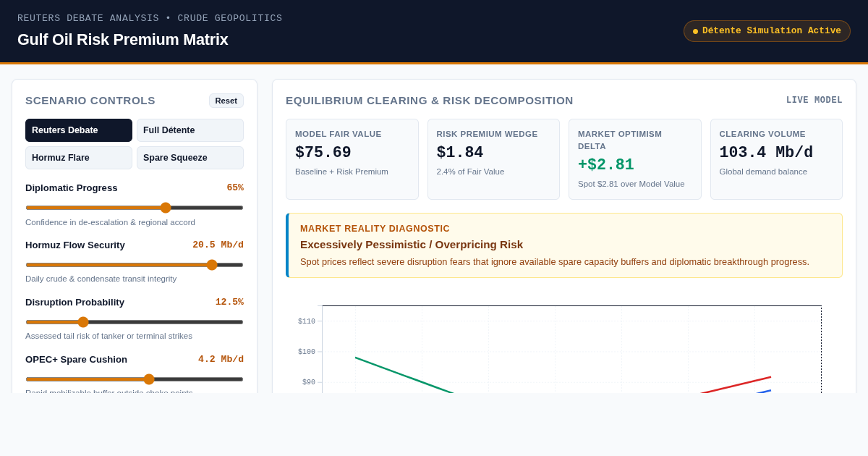Screen dimensions: 868x456
Task: Click the Equilibrium Clearing & Risk Decomposition heading
Action: pyautogui.click(x=430, y=101)
